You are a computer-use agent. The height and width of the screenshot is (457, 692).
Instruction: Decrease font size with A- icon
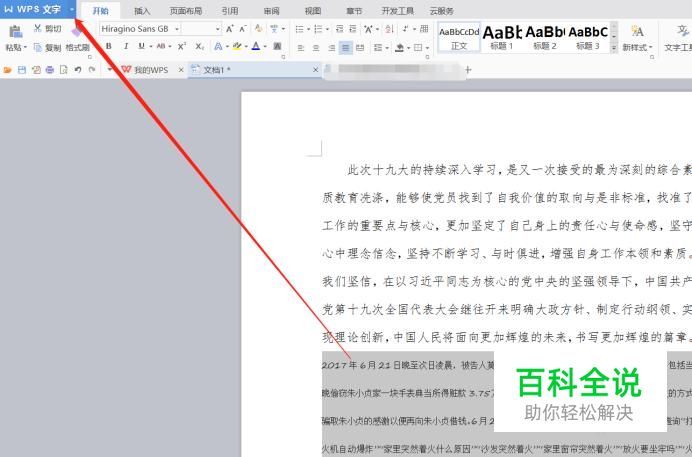coord(243,29)
